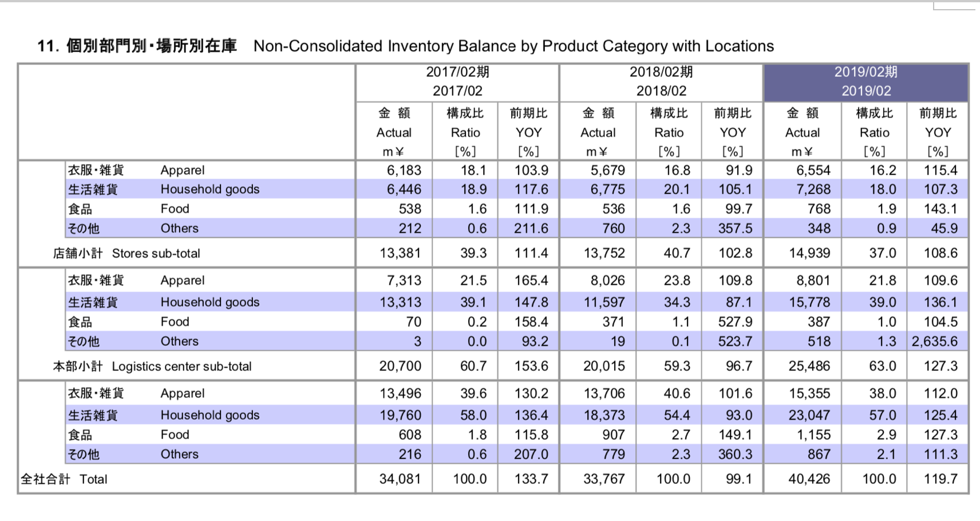
Task: Click the Logistics center sub-total label
Action: point(152,366)
